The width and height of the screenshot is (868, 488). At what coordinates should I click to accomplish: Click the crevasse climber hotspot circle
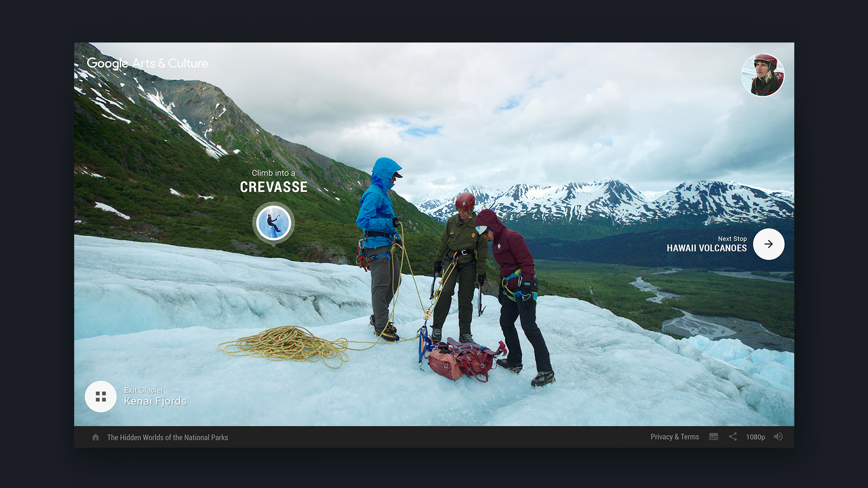point(274,223)
